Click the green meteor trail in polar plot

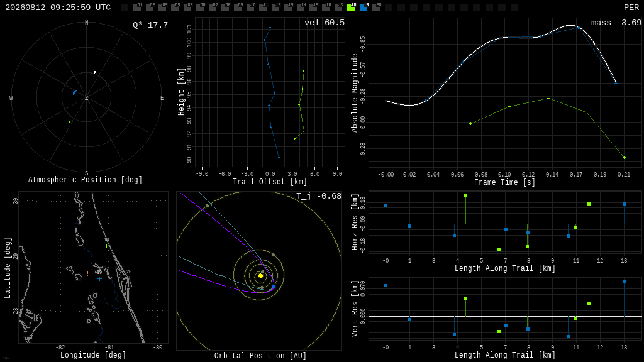point(69,121)
